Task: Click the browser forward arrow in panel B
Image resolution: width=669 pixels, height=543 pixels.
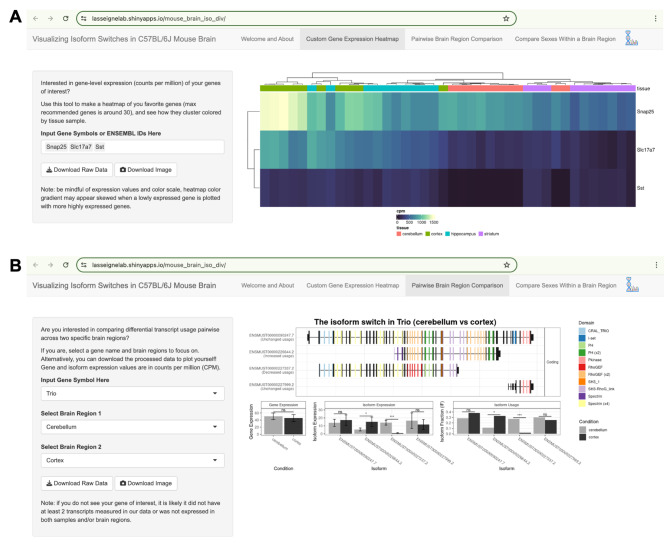Action: click(50, 265)
